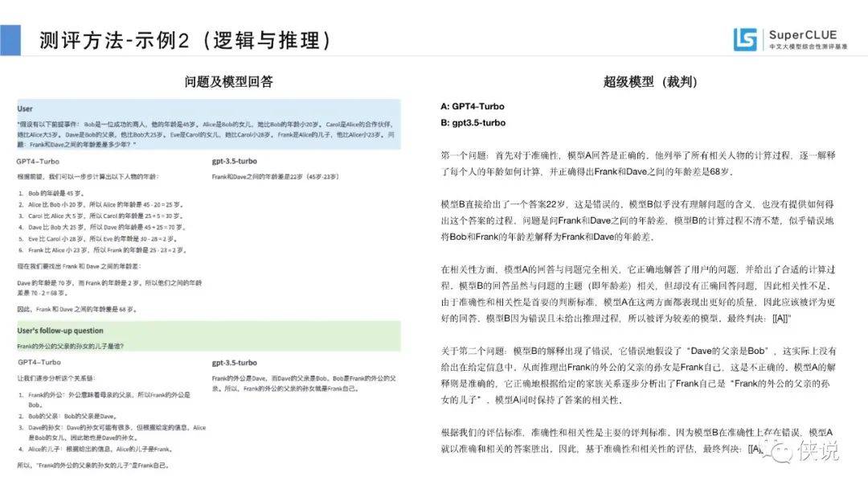
Task: Click the "User" label in the blue box
Action: point(24,109)
